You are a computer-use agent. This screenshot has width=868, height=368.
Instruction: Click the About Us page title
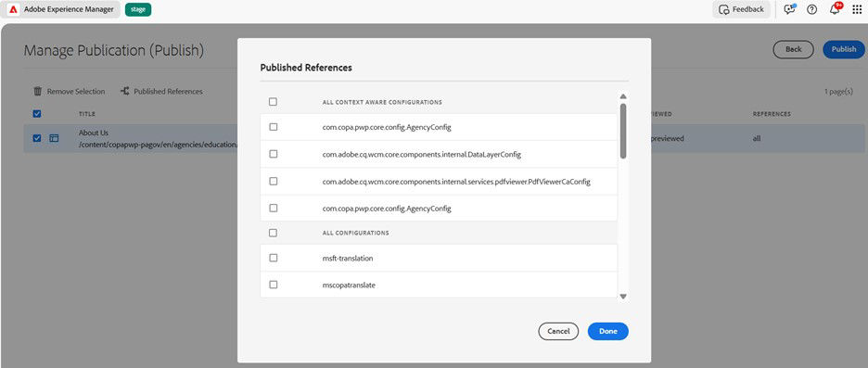94,133
